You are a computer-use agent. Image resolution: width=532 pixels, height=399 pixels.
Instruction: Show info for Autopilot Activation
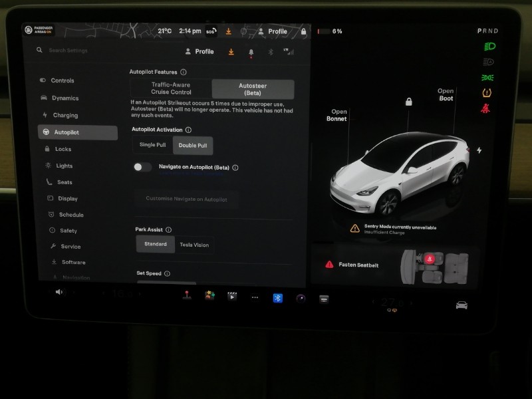click(189, 130)
